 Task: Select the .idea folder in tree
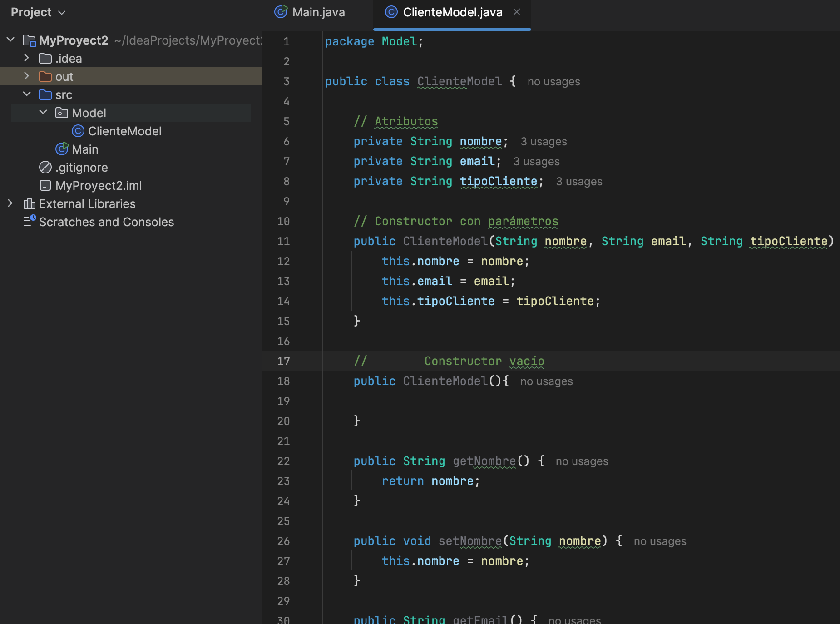[x=69, y=59]
